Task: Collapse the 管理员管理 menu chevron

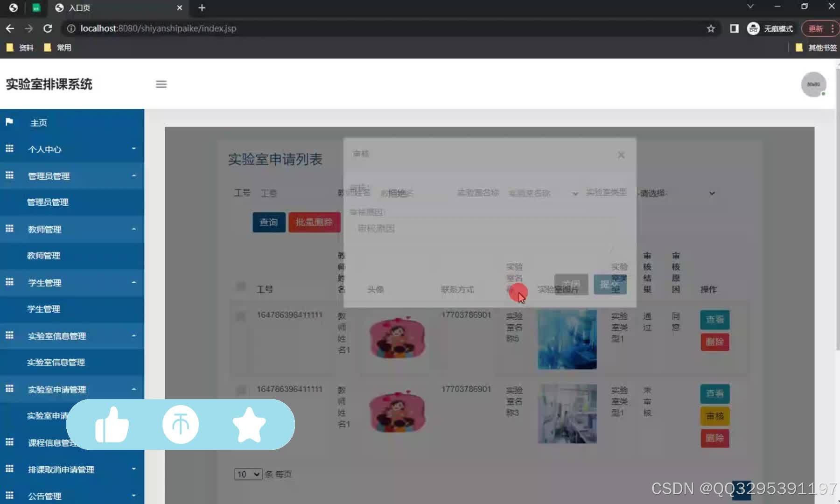Action: coord(134,175)
